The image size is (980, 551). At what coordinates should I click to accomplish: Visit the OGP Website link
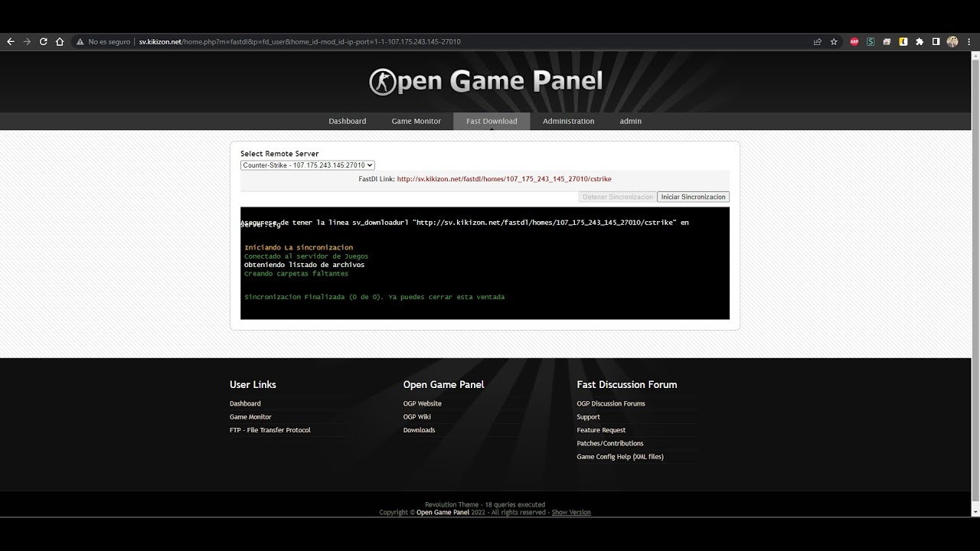click(423, 403)
